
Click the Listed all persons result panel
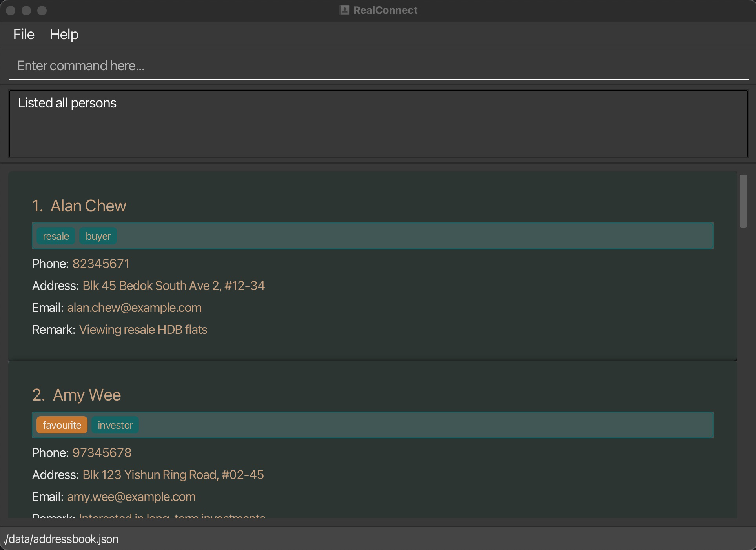click(x=378, y=123)
